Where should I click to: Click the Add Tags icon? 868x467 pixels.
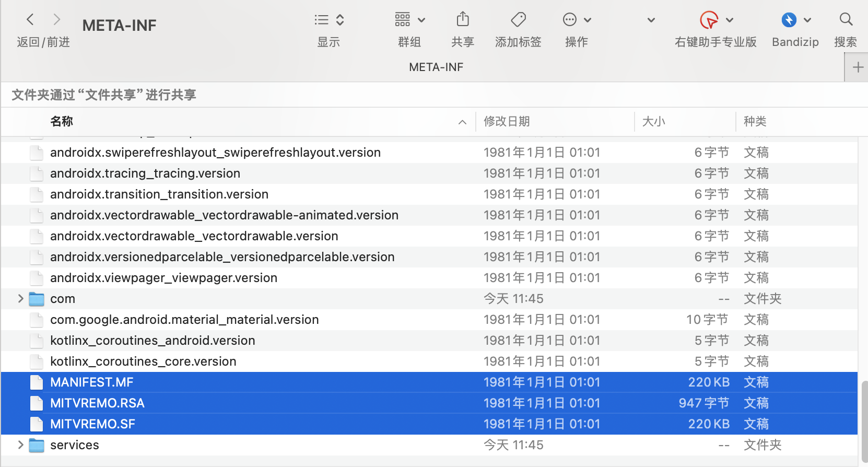518,20
